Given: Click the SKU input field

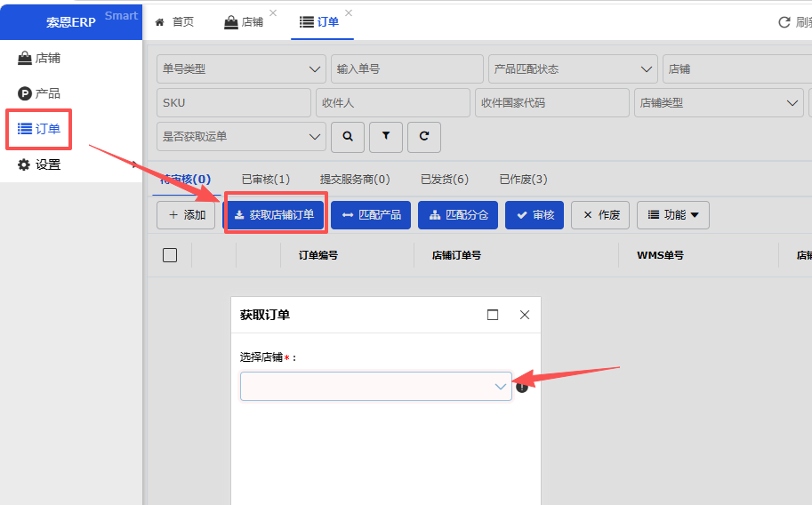Looking at the screenshot, I should [234, 102].
